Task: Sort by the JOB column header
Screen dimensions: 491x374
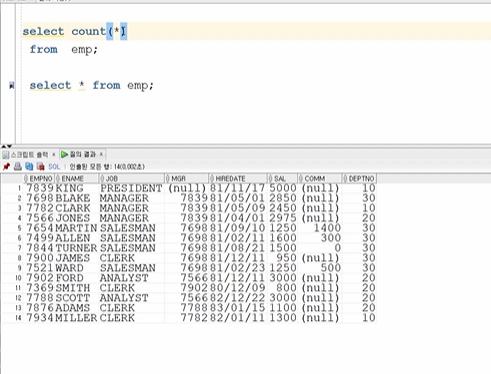Action: click(x=131, y=178)
